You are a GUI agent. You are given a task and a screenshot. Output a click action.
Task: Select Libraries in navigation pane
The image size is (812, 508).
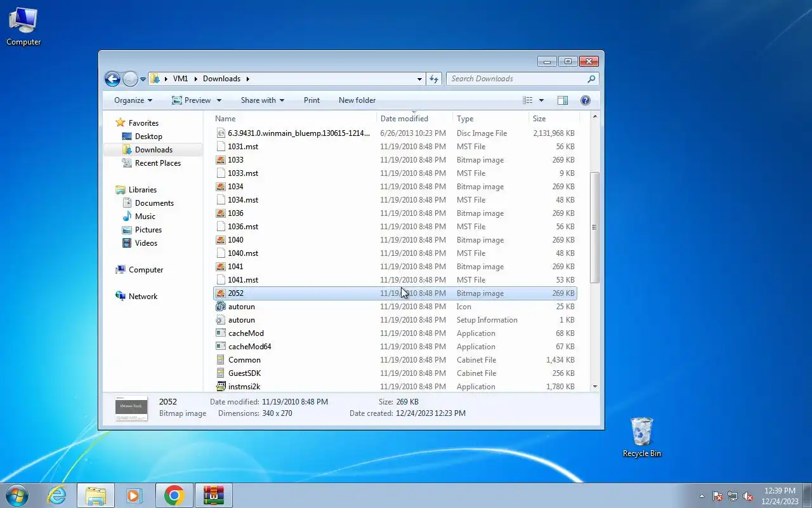click(x=142, y=190)
